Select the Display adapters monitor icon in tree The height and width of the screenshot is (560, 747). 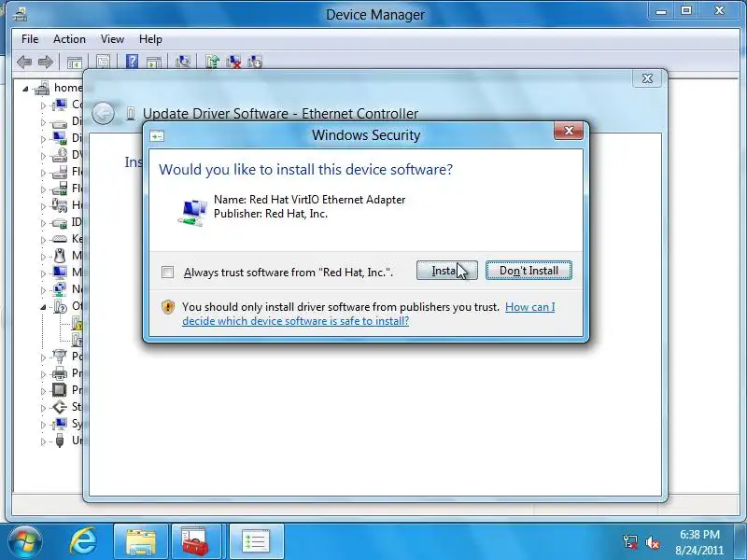(x=60, y=138)
